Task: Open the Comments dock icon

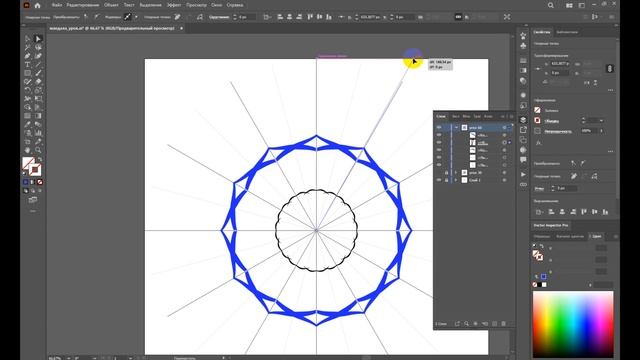Action: tap(523, 160)
